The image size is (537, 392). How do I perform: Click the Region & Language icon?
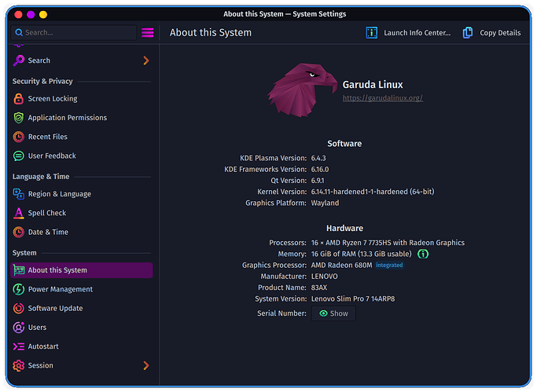click(x=19, y=194)
